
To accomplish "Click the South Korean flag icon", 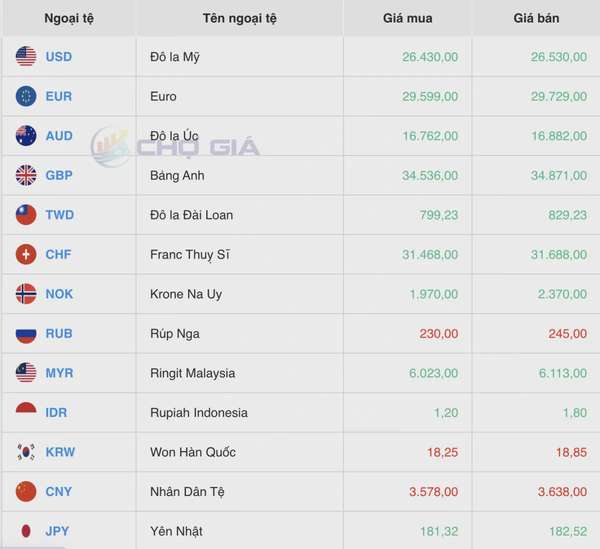I will (26, 452).
